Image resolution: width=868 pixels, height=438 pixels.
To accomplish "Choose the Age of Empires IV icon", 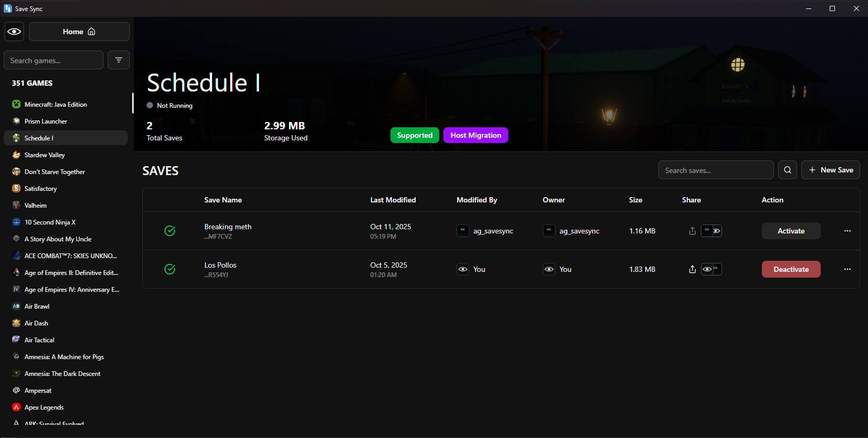I will [16, 289].
